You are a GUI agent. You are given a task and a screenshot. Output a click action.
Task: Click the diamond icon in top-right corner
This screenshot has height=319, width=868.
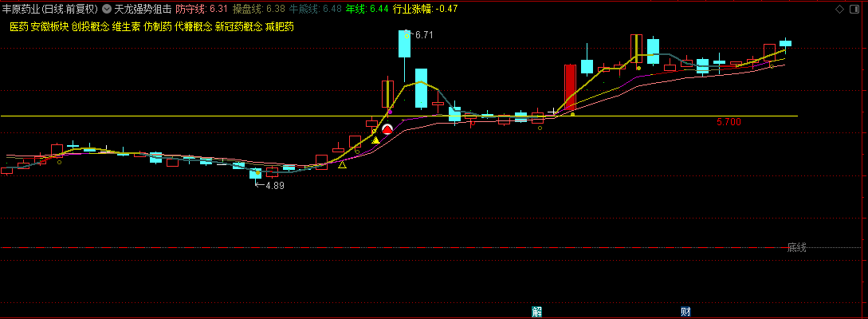839,9
